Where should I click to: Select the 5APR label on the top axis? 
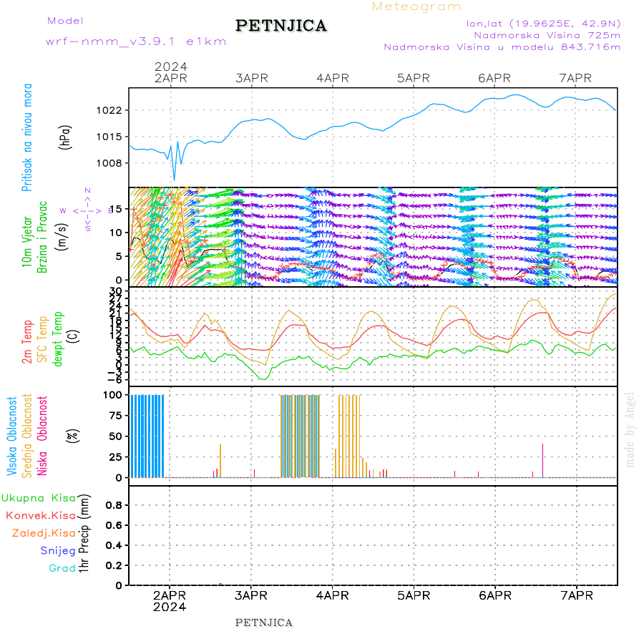[414, 78]
